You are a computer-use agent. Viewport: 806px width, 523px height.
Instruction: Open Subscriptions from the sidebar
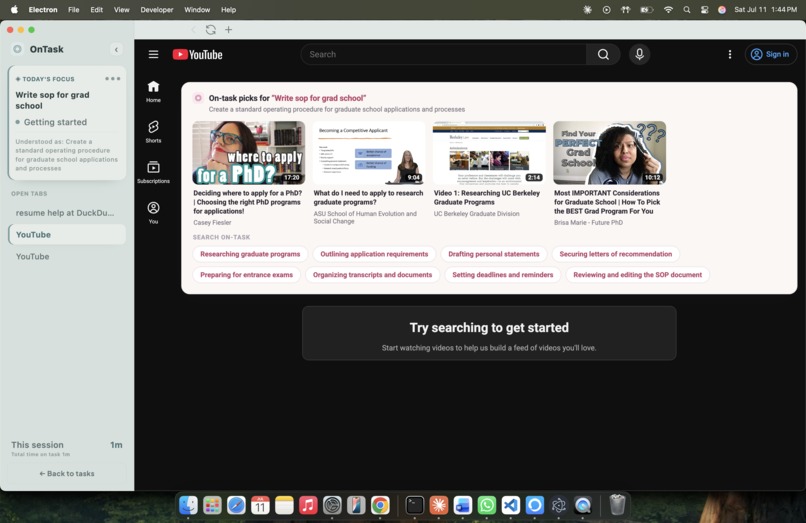153,172
